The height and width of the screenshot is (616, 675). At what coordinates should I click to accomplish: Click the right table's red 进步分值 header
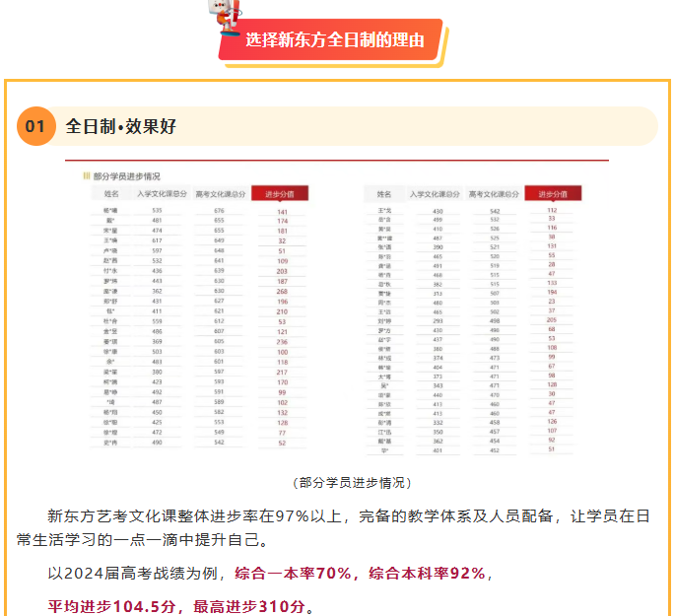tap(553, 194)
